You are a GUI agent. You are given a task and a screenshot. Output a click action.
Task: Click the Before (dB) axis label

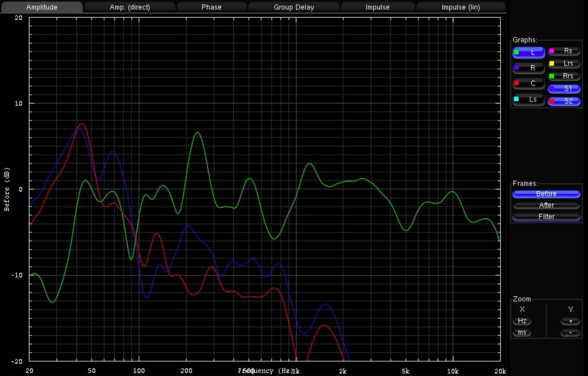7,189
